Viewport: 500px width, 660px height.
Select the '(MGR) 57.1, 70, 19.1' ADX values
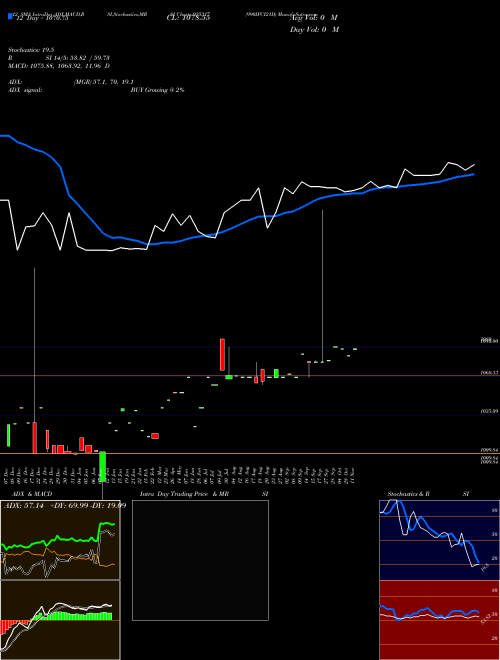[x=104, y=82]
